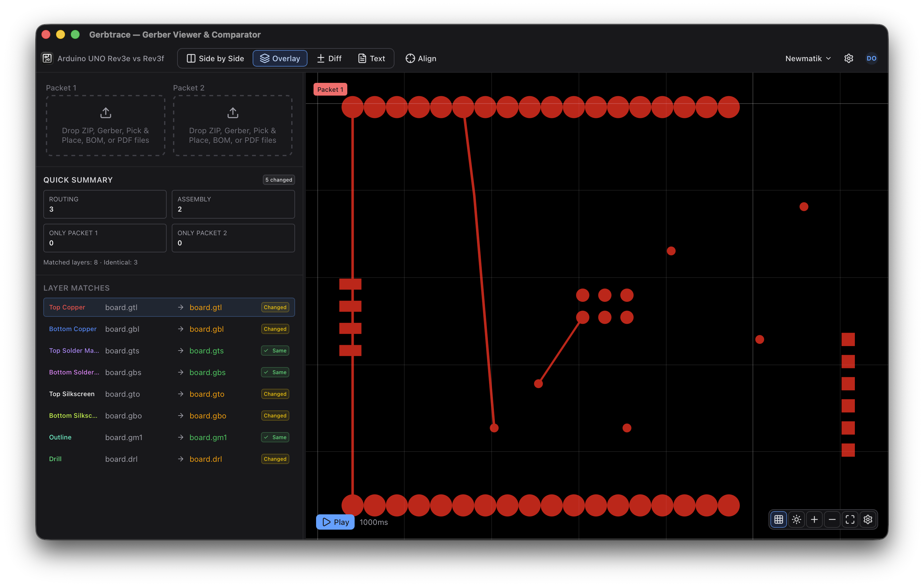924x587 pixels.
Task: Click Changed badge on board.drl row
Action: [x=275, y=459]
